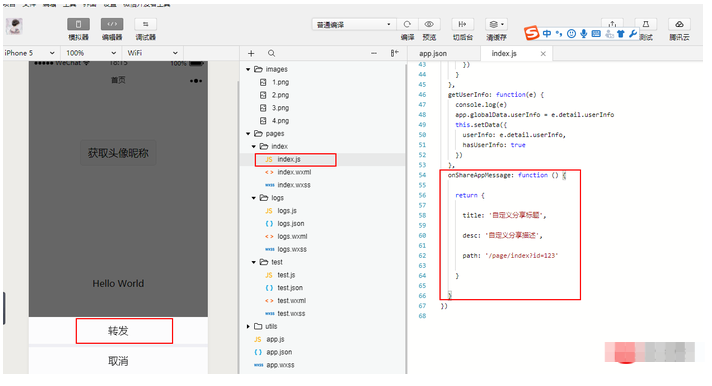712x386 pixels.
Task: Open logs.json file
Action: click(291, 223)
